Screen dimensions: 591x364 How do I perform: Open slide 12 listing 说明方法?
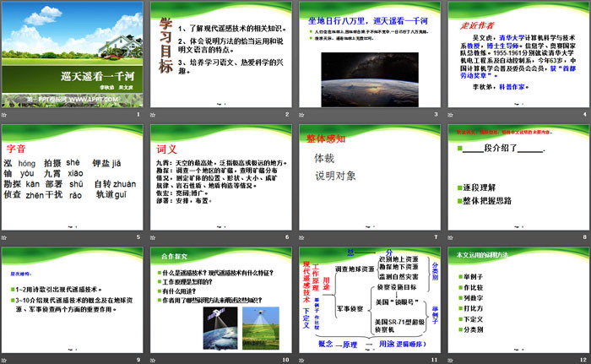pos(516,302)
